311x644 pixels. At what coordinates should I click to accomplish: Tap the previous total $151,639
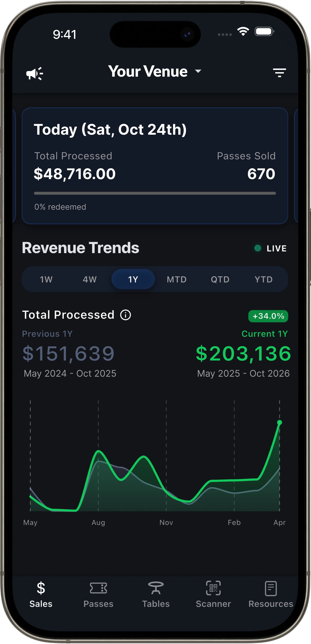click(68, 353)
